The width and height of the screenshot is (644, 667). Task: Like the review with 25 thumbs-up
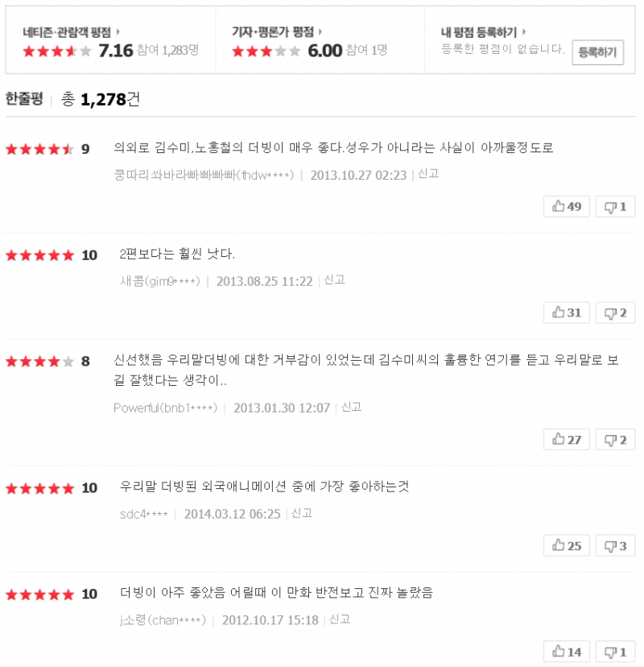pos(567,546)
